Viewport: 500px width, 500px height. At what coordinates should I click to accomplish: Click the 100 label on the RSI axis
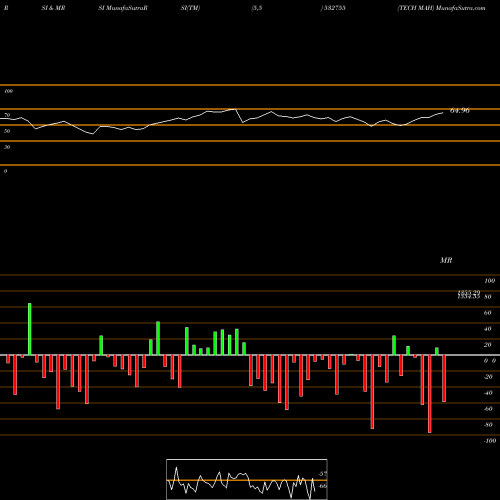tap(8, 91)
